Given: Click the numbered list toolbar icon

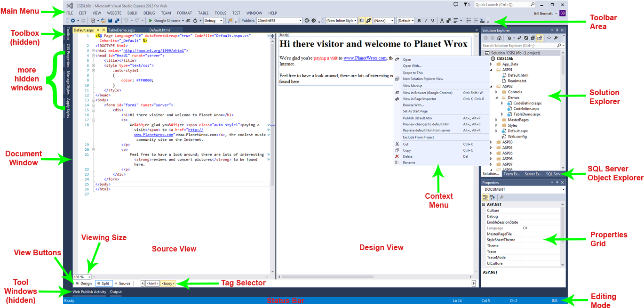Looking at the screenshot, I should (476, 21).
